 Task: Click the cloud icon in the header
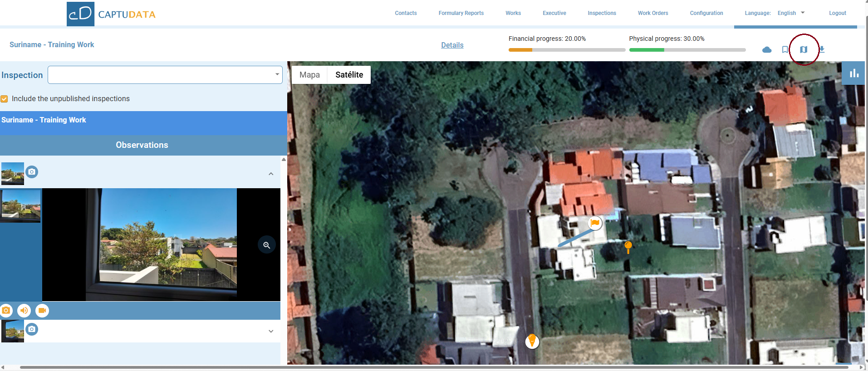(767, 49)
